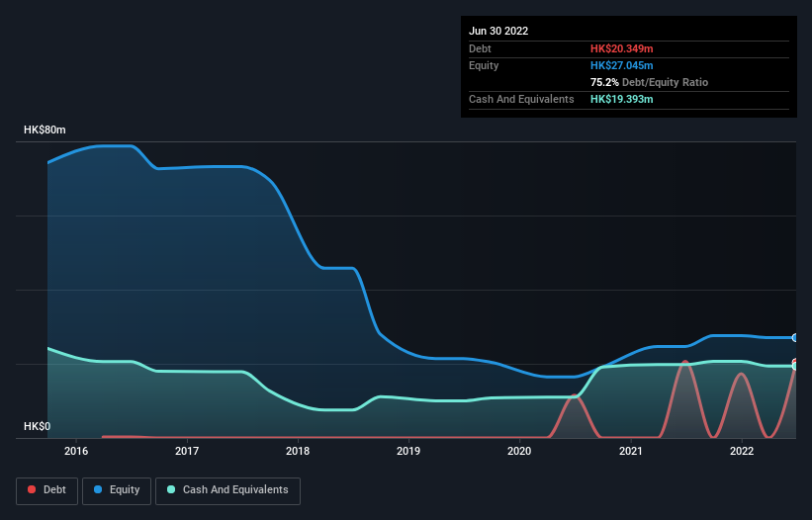Toggle Cash And Equivalents legend button

tap(227, 490)
